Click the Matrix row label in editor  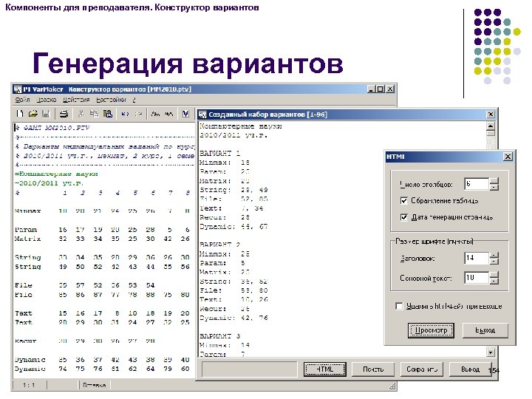tap(28, 239)
